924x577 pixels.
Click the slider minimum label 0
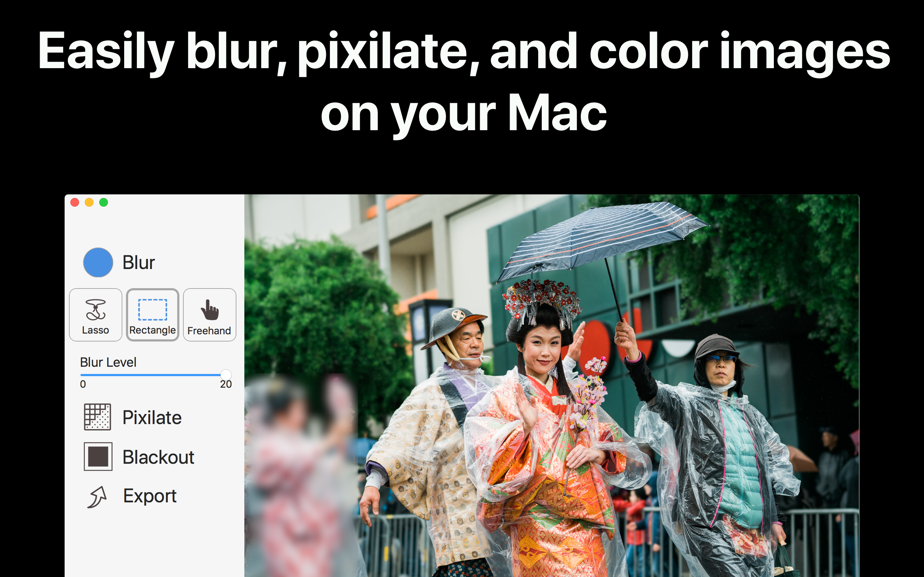[x=83, y=384]
